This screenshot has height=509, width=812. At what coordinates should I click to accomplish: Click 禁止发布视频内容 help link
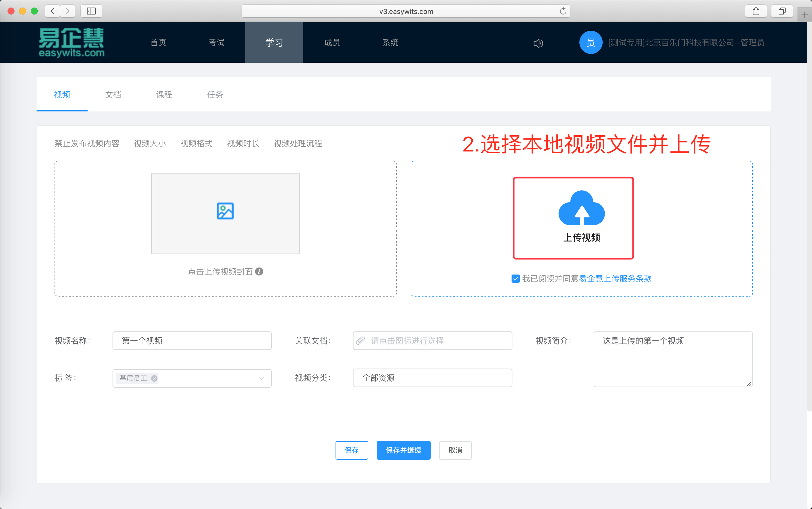coord(87,143)
